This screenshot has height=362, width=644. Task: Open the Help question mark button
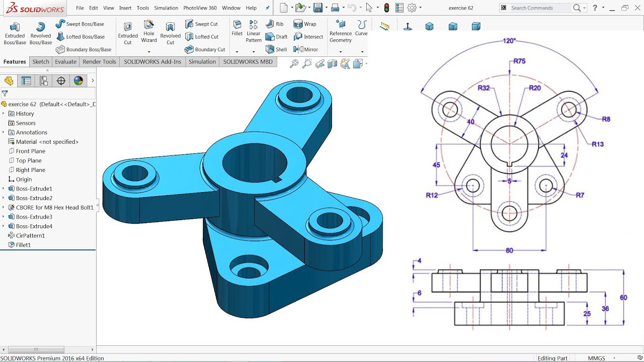(595, 8)
